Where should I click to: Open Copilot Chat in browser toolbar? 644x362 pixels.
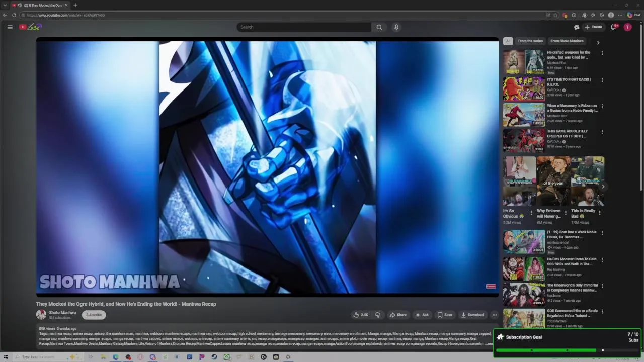633,15
